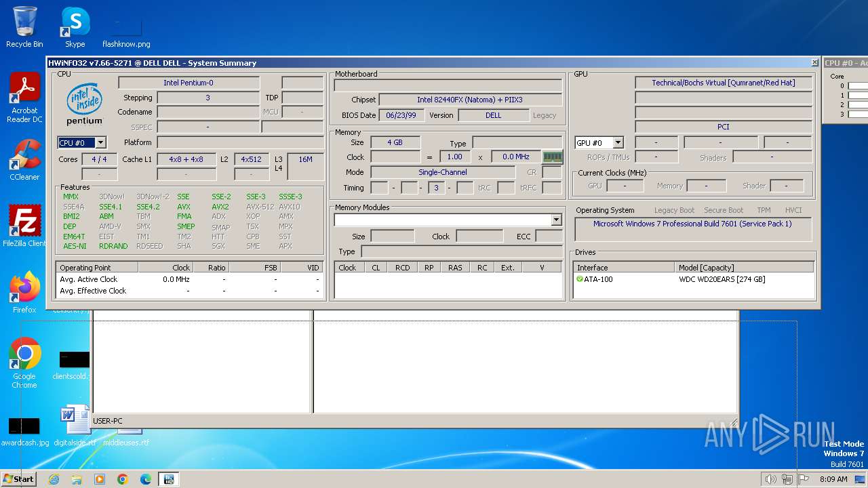This screenshot has height=488, width=868.
Task: Click the RDRAND feature label
Action: (113, 246)
